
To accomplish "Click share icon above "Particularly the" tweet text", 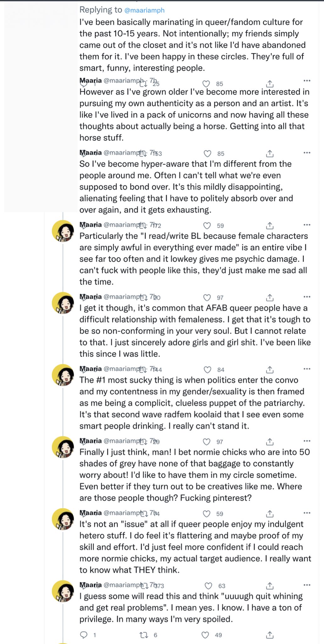I will tap(270, 225).
